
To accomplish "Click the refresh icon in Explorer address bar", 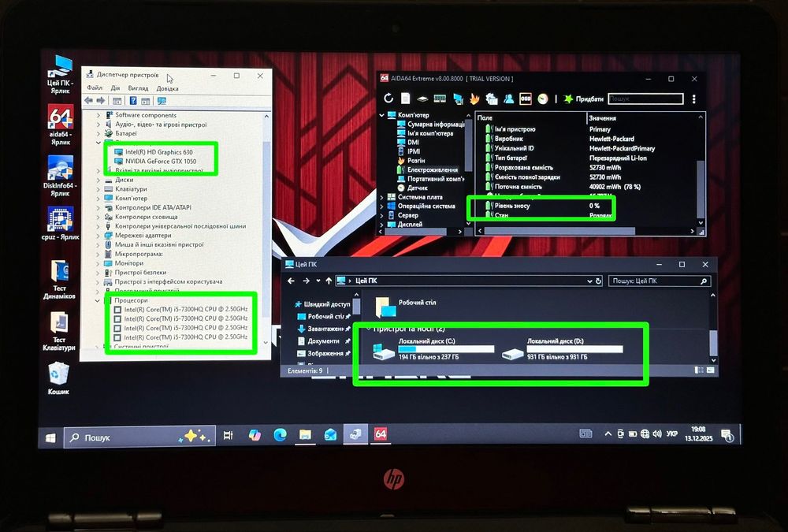I will 598,281.
